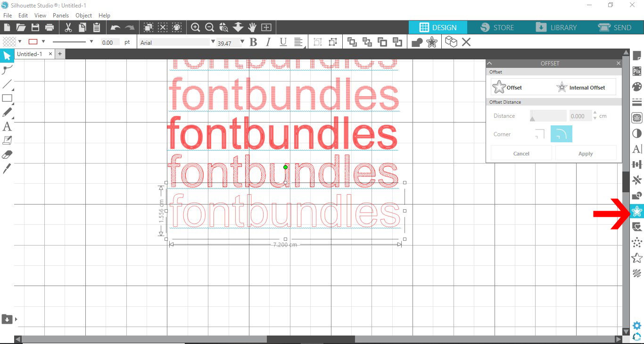Open the Modify panel
This screenshot has height=344, width=644.
tap(637, 195)
